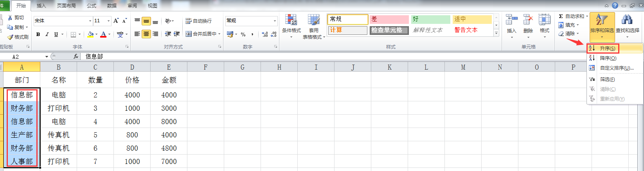Image resolution: width=644 pixels, height=171 pixels.
Task: Click the Delete cells (删除) icon
Action: 528,20
